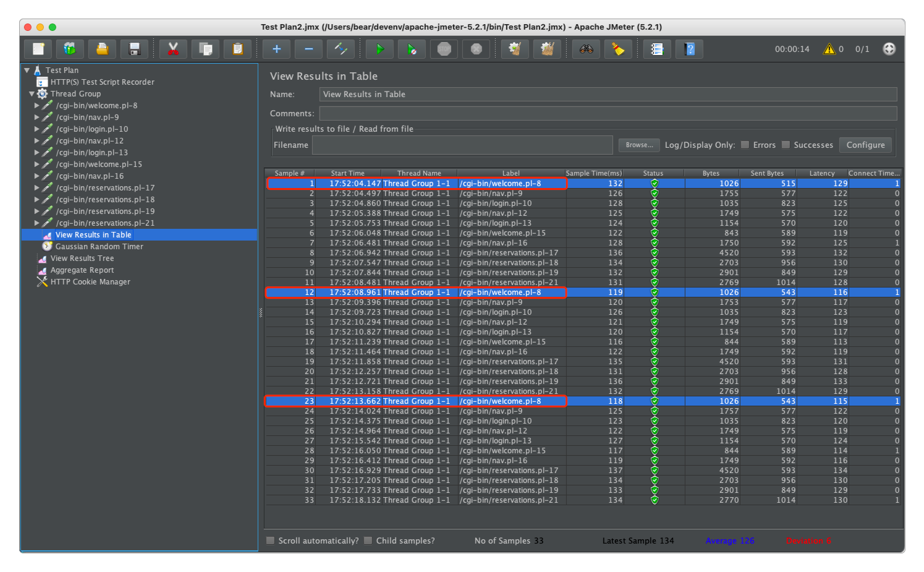Select HTTP(S) Test Script Recorder in tree
924x572 pixels.
102,82
